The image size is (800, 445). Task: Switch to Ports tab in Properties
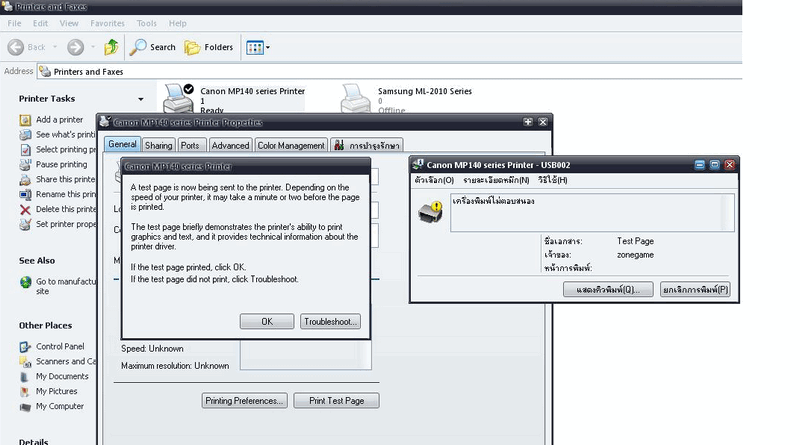pos(190,145)
